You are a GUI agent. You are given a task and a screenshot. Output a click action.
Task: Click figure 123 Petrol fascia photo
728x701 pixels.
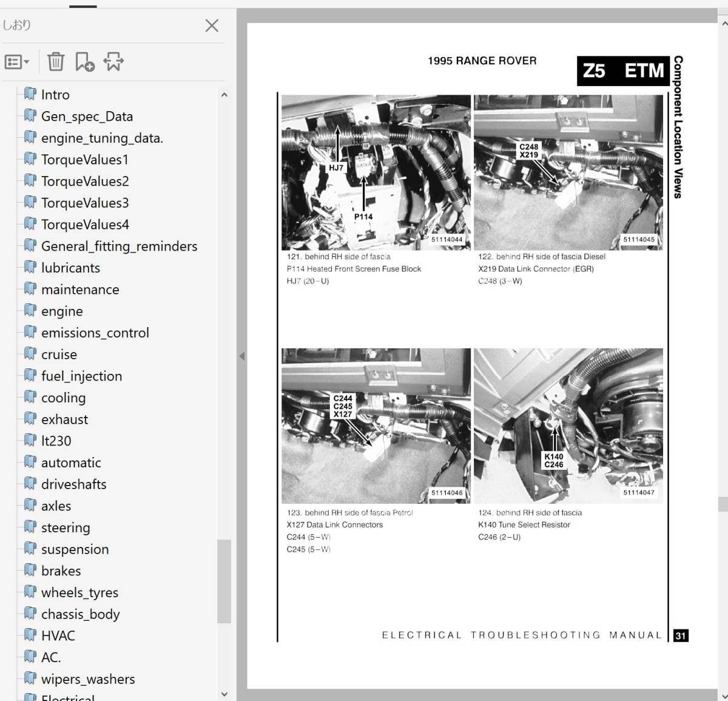376,426
